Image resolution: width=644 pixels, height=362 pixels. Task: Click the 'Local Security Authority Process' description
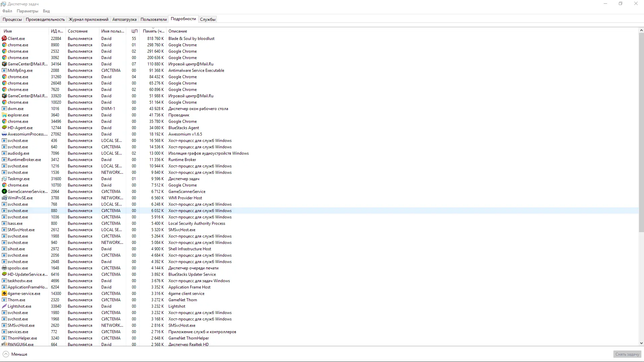point(197,223)
